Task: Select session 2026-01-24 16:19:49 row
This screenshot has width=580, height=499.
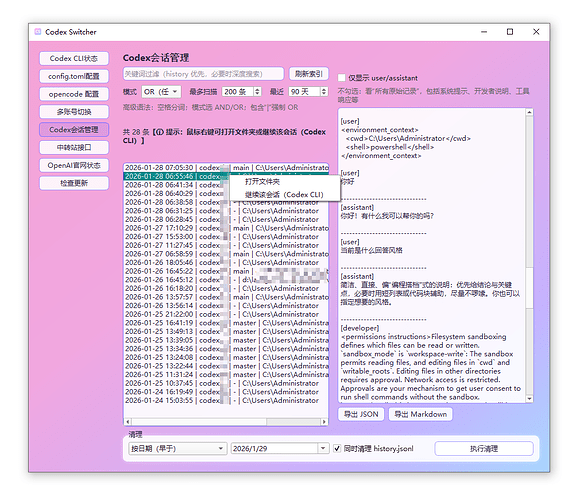Action: [x=226, y=392]
